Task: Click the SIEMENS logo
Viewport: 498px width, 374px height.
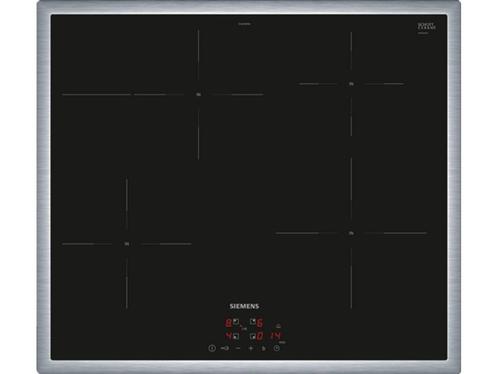Action: click(244, 306)
